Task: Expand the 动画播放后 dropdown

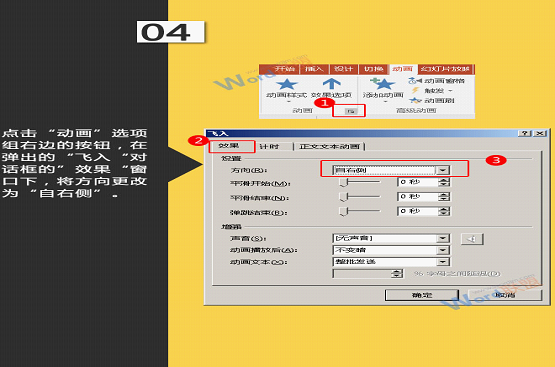Action: click(x=442, y=250)
